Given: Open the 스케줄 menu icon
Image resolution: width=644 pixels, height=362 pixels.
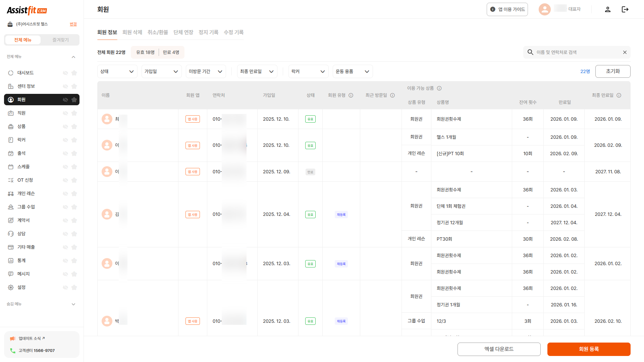Looking at the screenshot, I should pyautogui.click(x=10, y=167).
